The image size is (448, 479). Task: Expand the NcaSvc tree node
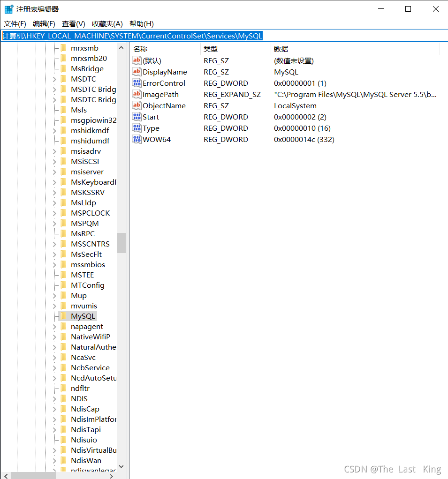[x=54, y=358]
